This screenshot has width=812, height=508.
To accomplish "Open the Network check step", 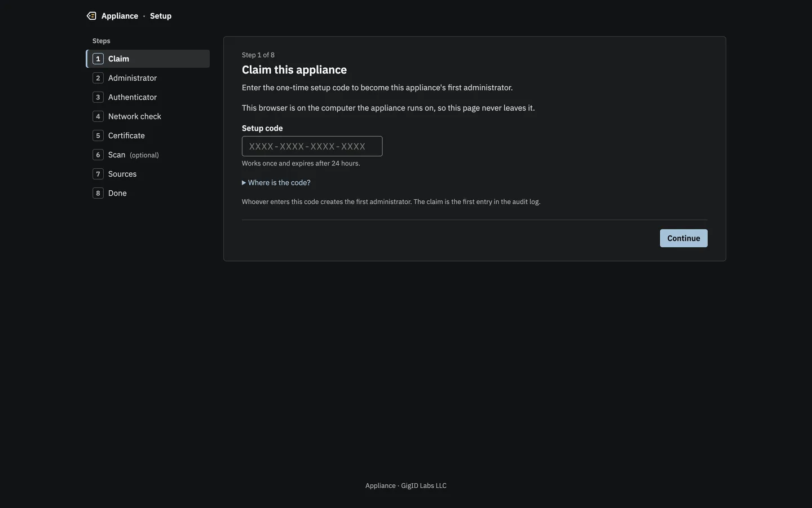I will click(148, 116).
